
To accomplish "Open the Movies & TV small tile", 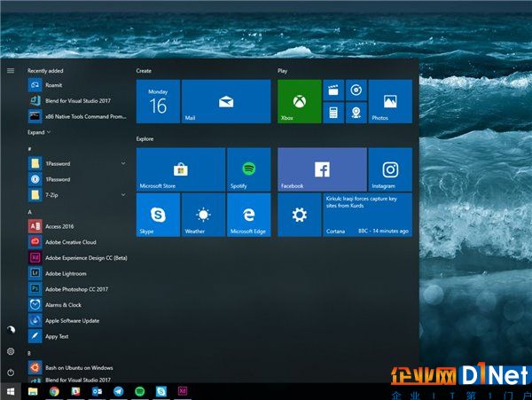I will click(x=333, y=90).
